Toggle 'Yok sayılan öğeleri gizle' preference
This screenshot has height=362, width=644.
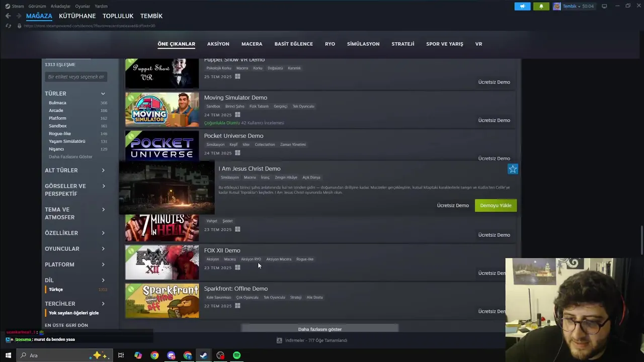pyautogui.click(x=73, y=313)
